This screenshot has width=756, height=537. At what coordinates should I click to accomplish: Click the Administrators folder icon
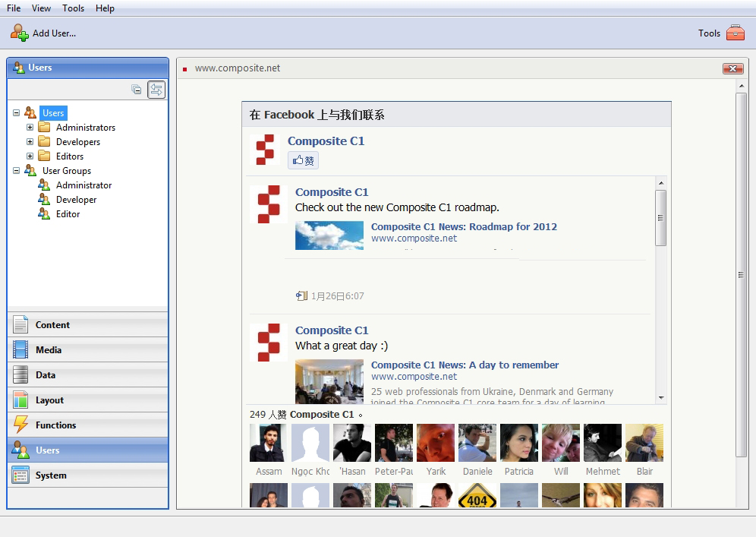click(x=44, y=128)
